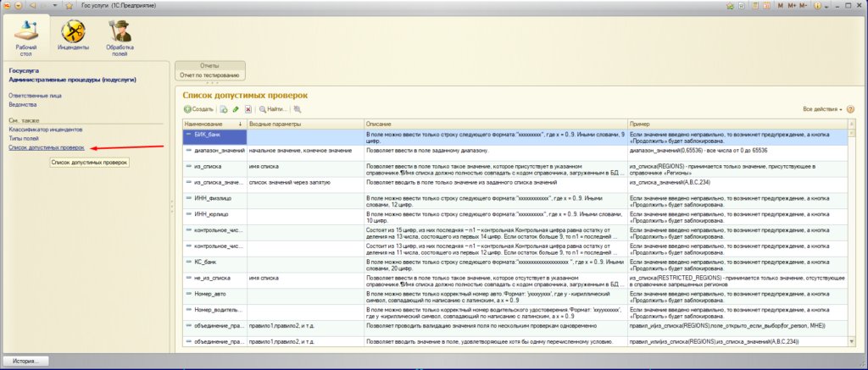Open the Calculator icon in title bar
Image resolution: width=868 pixels, height=370 pixels.
[755, 6]
